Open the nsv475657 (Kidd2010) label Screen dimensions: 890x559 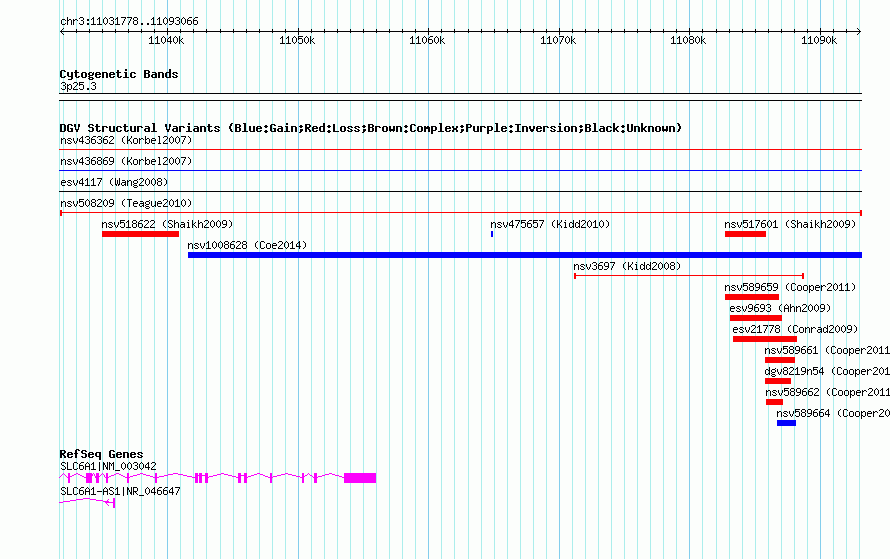[x=550, y=224]
